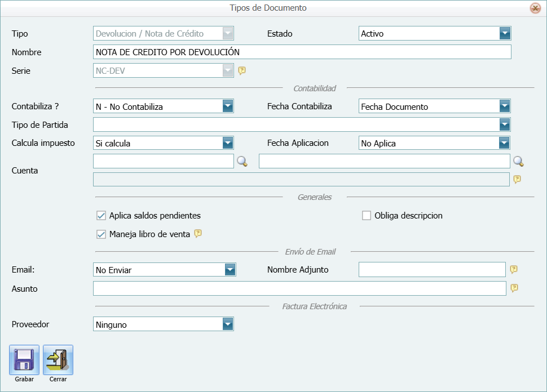Image resolution: width=547 pixels, height=392 pixels.
Task: Click the help icon beside the Asunto field
Action: (x=514, y=288)
